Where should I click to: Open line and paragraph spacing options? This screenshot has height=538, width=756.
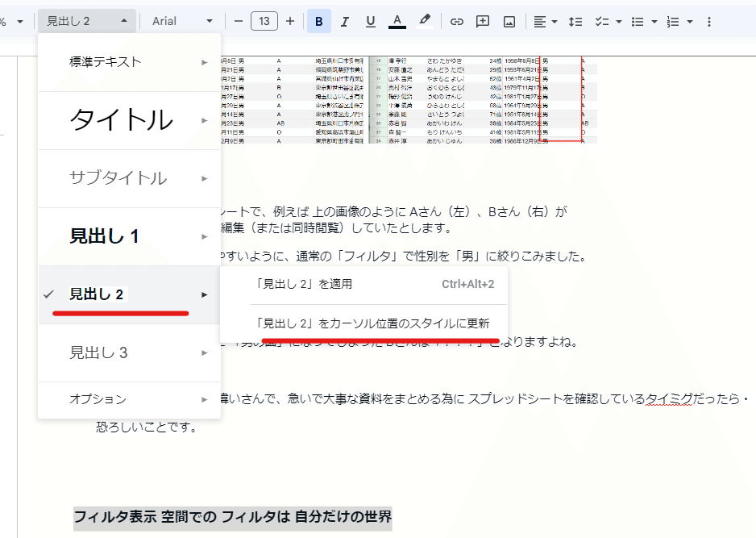pyautogui.click(x=575, y=21)
